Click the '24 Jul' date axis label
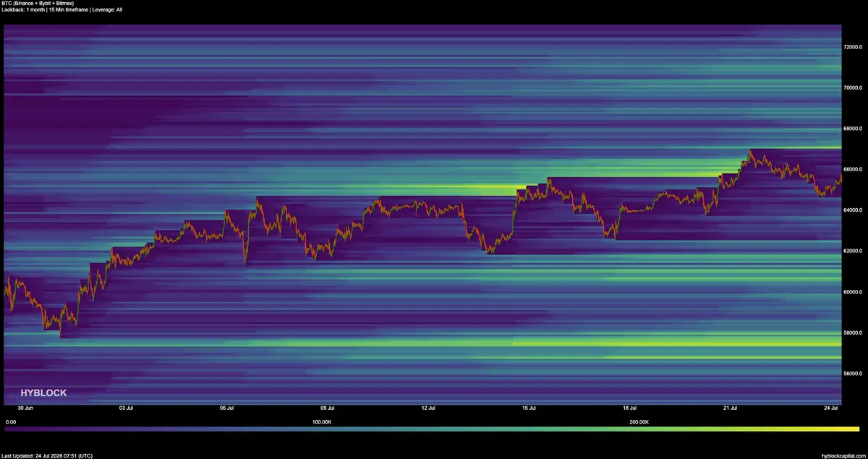The height and width of the screenshot is (459, 868). click(x=830, y=408)
